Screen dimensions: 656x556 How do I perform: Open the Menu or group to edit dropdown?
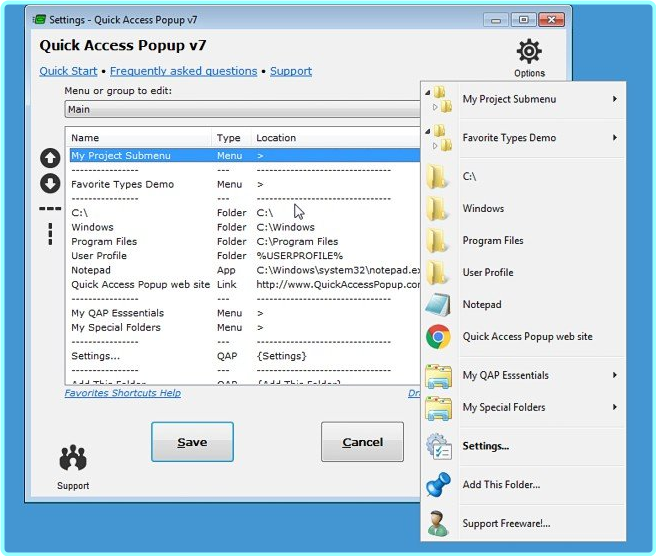[242, 109]
